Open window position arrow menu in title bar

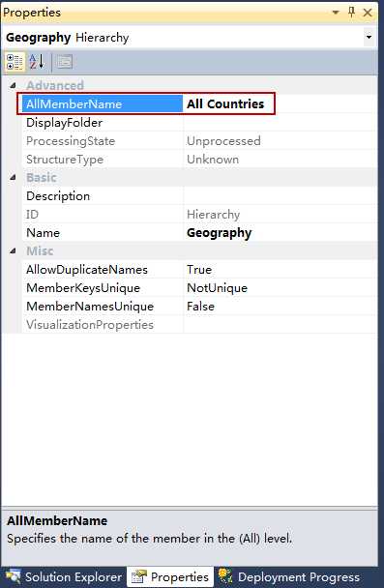click(336, 13)
